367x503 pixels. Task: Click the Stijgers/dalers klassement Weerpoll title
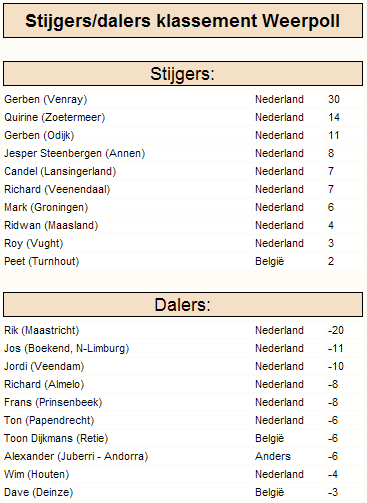coord(183,21)
